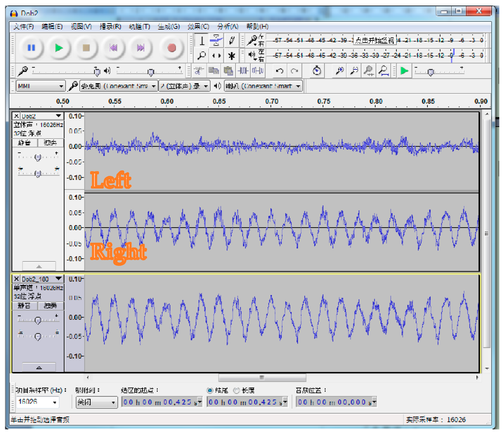Mute the Dob2 stereo track
Screen dimensions: 504x437
click(x=25, y=143)
